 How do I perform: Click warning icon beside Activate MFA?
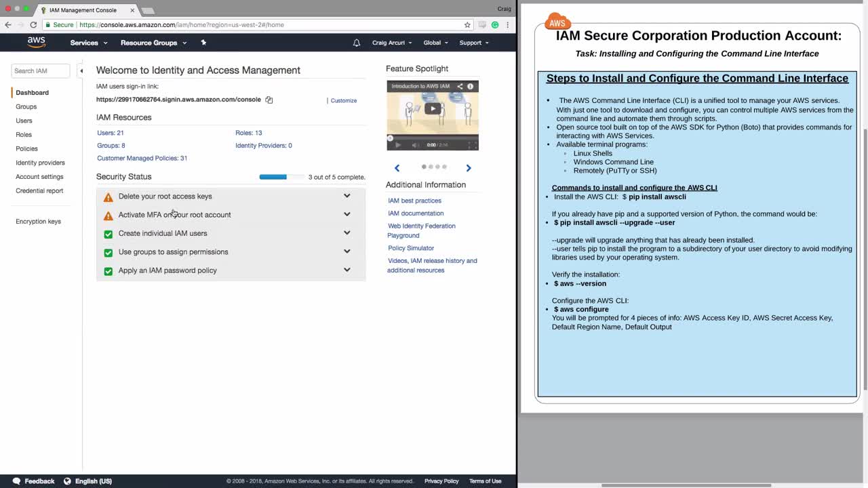coord(108,216)
